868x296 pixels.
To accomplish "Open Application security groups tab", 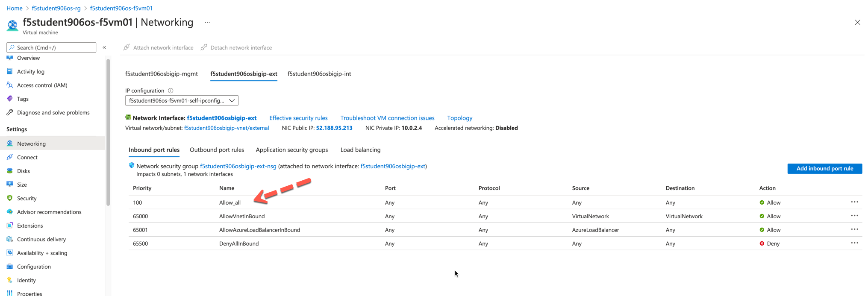I will coord(292,150).
